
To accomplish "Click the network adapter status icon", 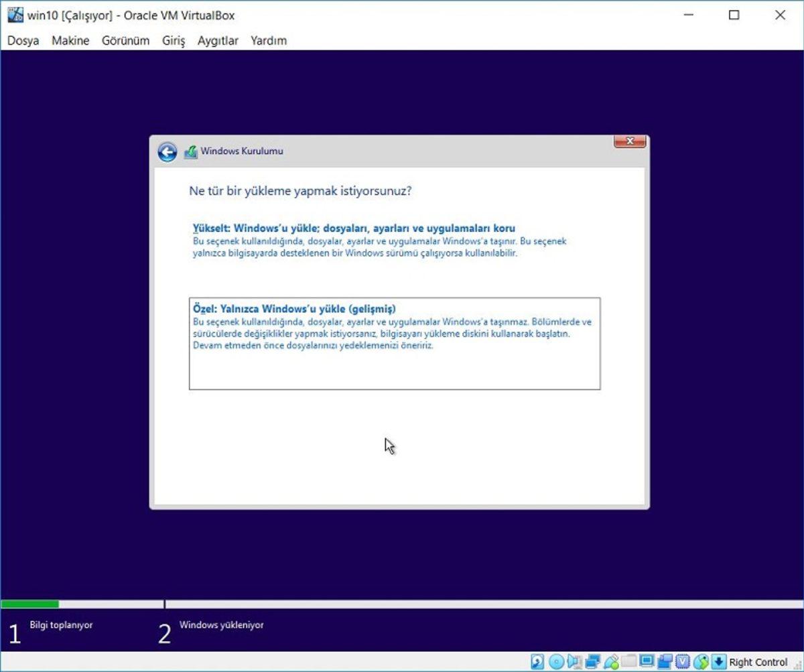I will [593, 663].
